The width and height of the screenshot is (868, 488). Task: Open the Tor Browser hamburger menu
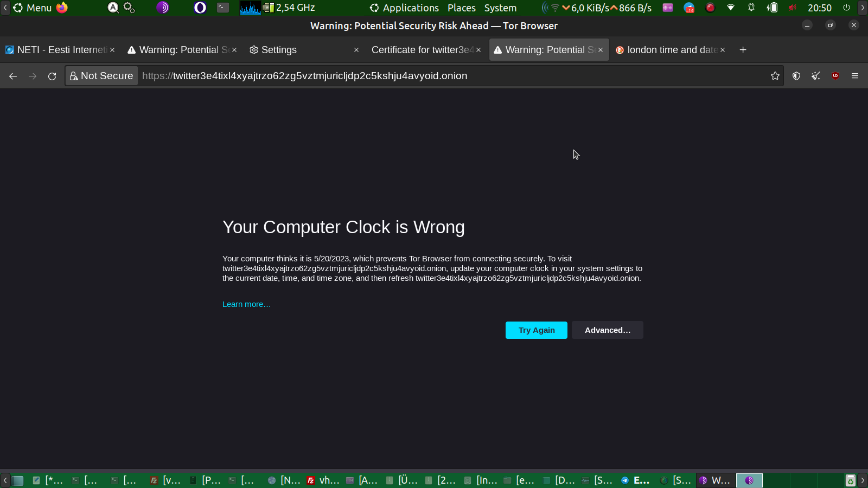click(855, 76)
